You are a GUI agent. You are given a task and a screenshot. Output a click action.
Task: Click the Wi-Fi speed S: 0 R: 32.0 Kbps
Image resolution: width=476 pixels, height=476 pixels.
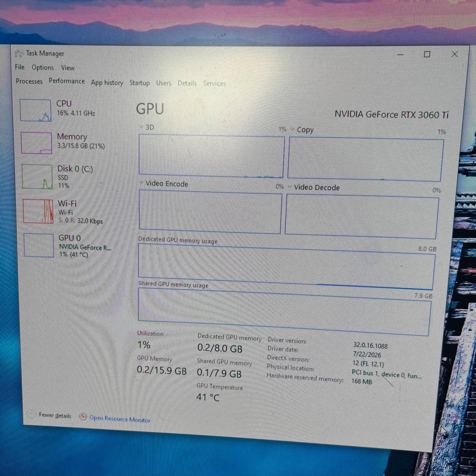tap(81, 221)
